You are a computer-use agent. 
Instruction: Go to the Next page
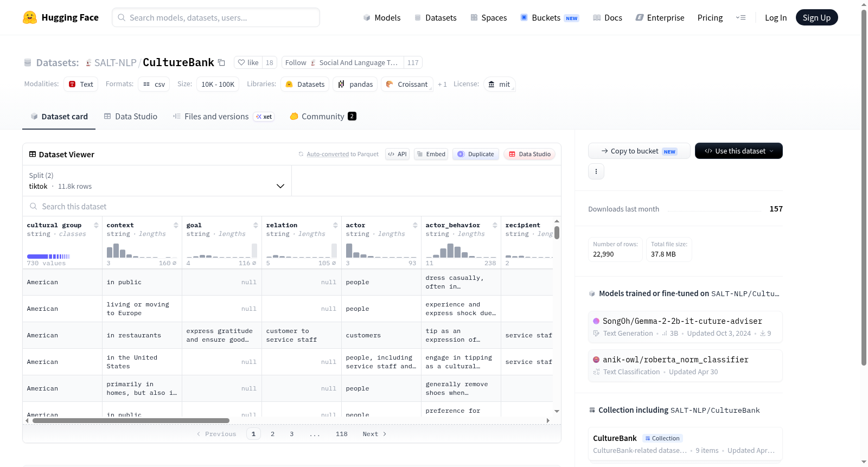(x=374, y=434)
